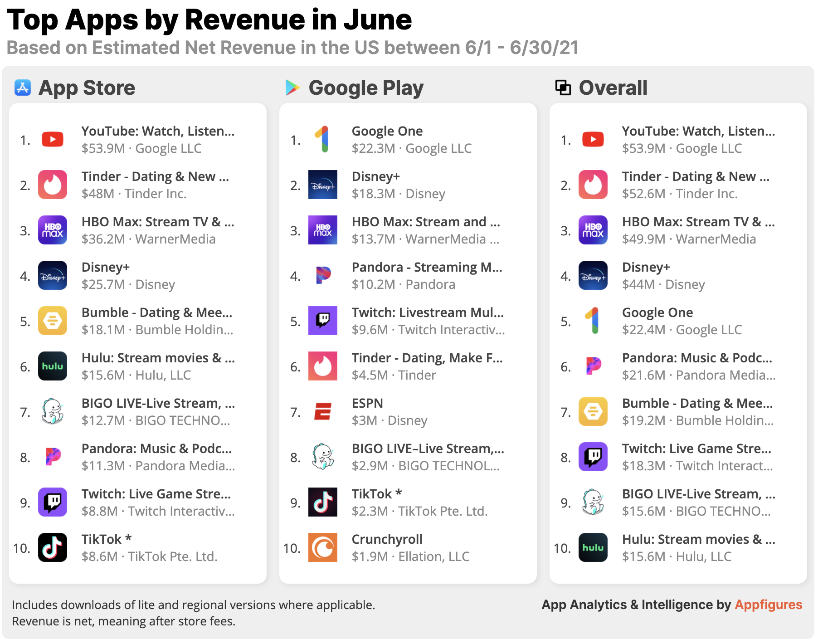The height and width of the screenshot is (644, 818).
Task: Click the Bumble hive icon
Action: [x=52, y=321]
